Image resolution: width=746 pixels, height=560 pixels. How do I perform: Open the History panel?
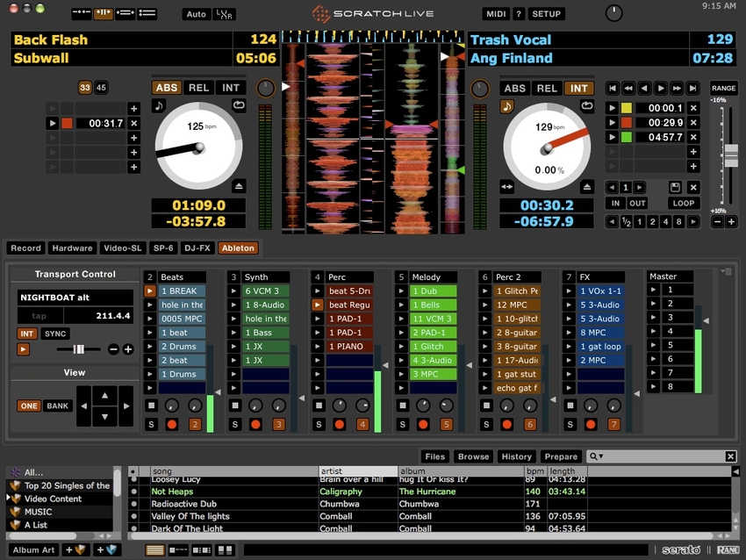(516, 456)
